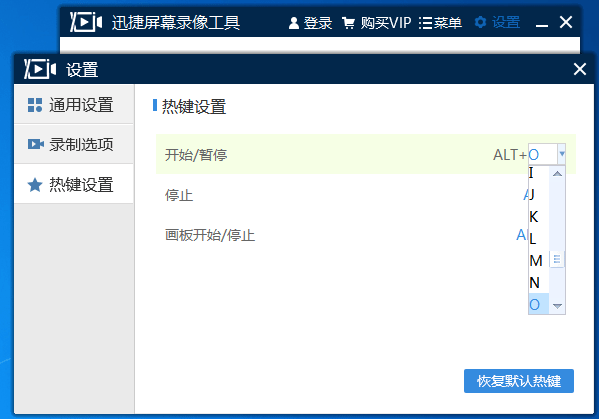This screenshot has width=599, height=419.
Task: Switch to 录制选项 tab
Action: click(74, 144)
